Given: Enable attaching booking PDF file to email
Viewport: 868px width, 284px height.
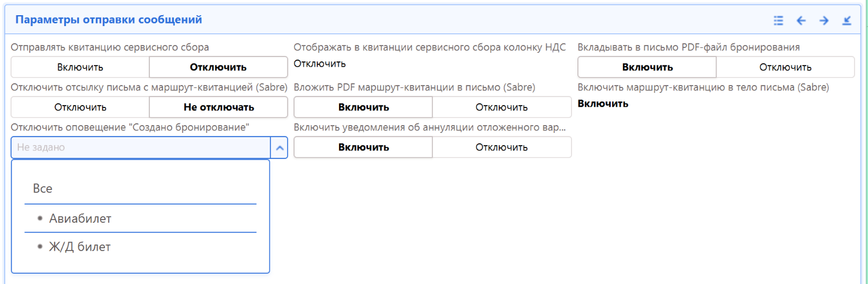Looking at the screenshot, I should pyautogui.click(x=647, y=67).
